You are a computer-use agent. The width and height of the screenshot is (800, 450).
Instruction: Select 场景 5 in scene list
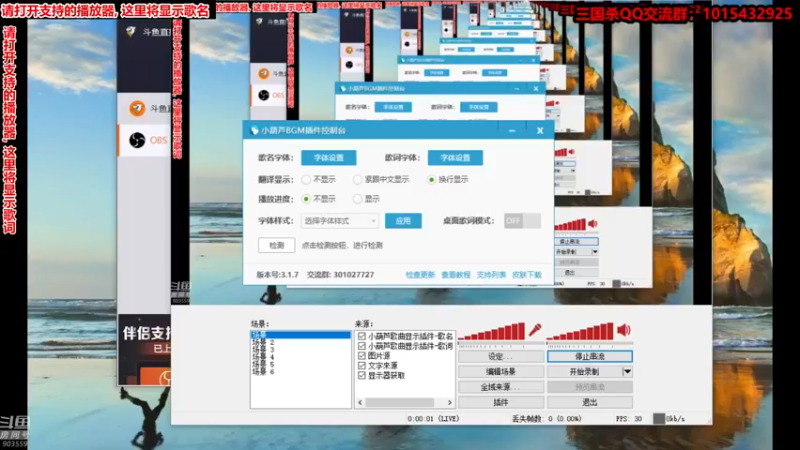pyautogui.click(x=263, y=364)
